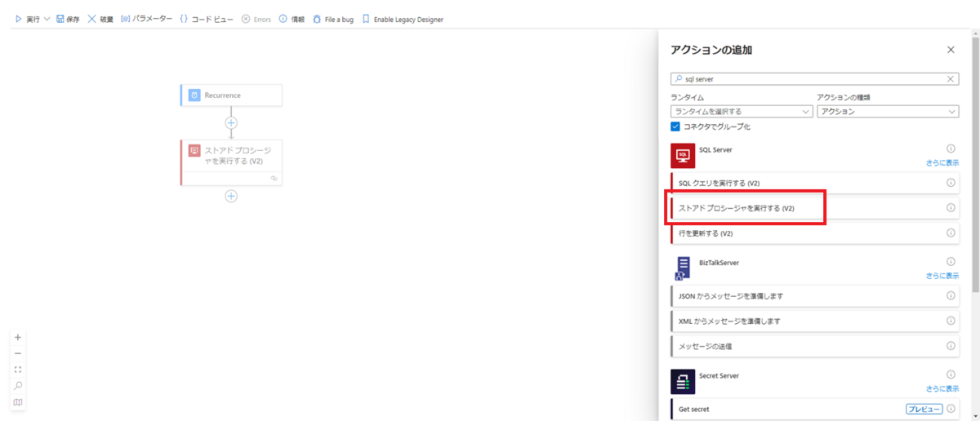Select the Recurrence trigger node

point(231,95)
